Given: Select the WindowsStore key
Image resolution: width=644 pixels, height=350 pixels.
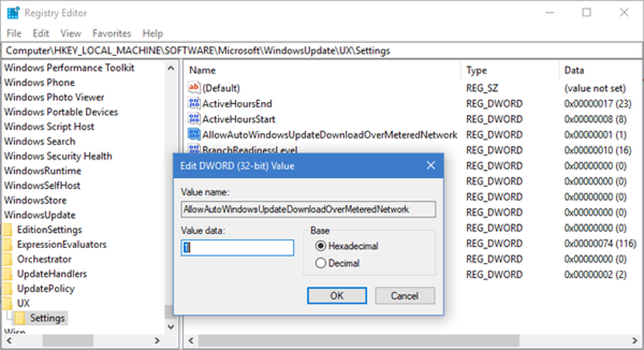Looking at the screenshot, I should click(x=35, y=200).
